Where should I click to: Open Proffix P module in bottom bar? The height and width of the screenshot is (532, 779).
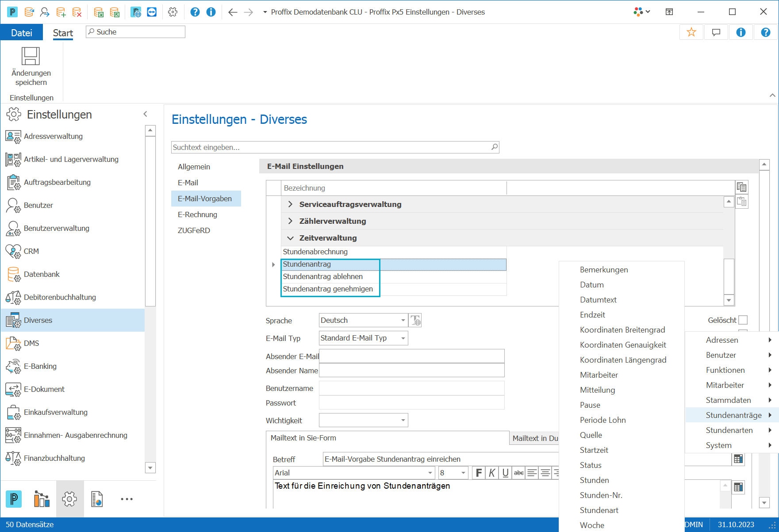point(14,499)
